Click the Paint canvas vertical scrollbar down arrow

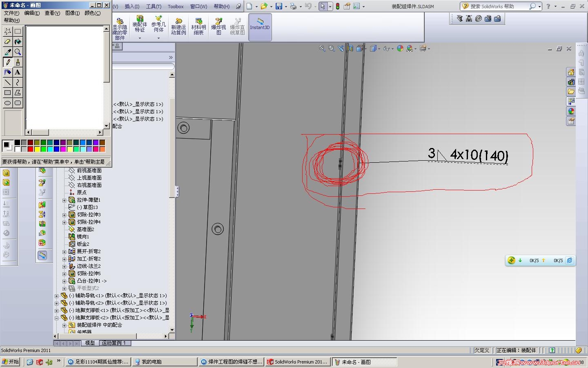tap(107, 126)
